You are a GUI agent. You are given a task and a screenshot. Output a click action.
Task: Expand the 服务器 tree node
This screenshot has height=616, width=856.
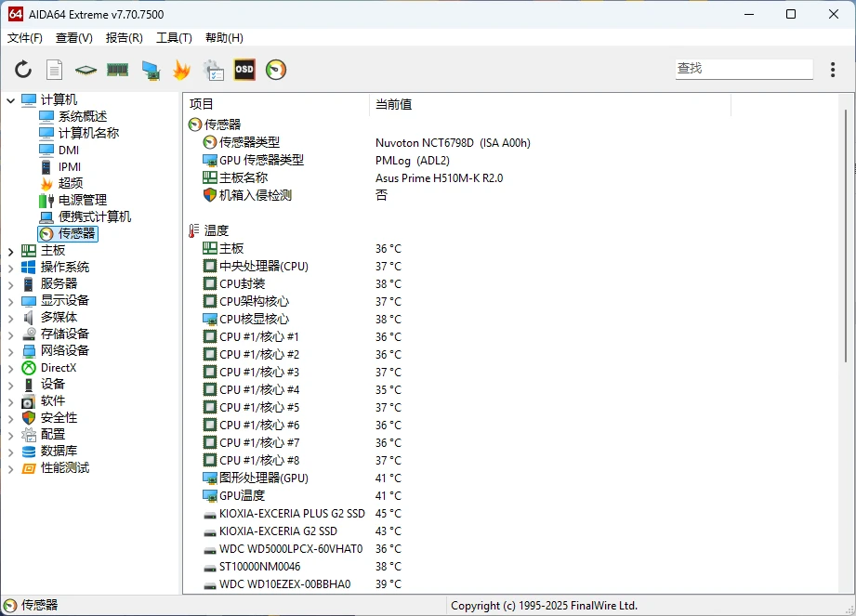pyautogui.click(x=10, y=284)
